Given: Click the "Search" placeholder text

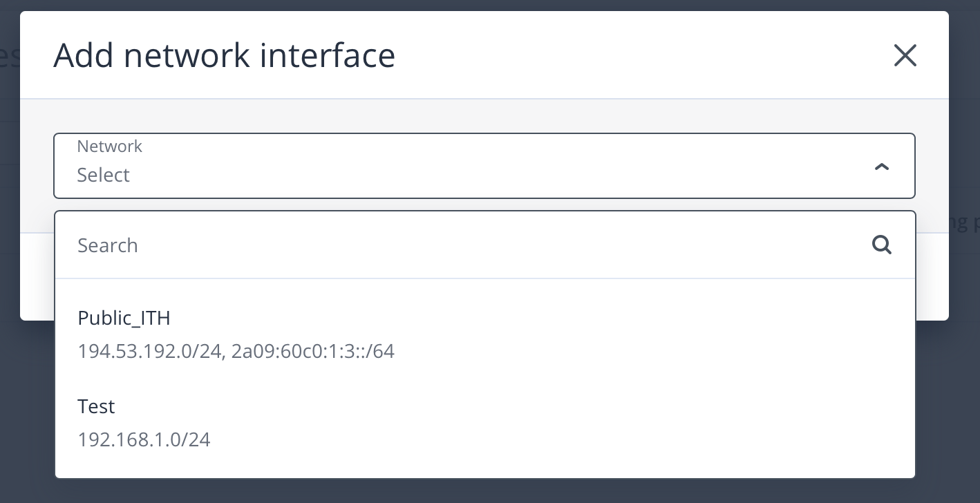Looking at the screenshot, I should [x=108, y=245].
